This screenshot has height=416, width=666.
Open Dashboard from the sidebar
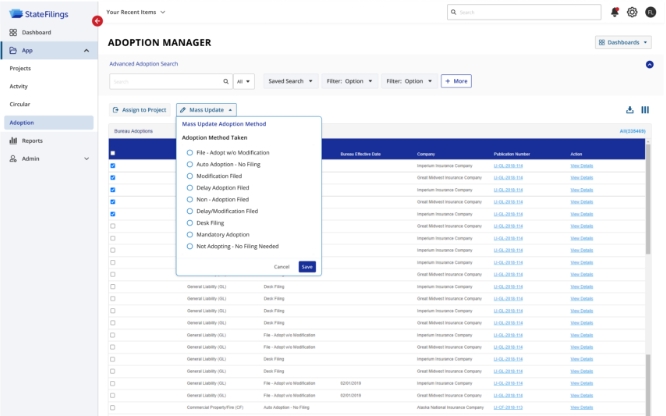point(37,32)
